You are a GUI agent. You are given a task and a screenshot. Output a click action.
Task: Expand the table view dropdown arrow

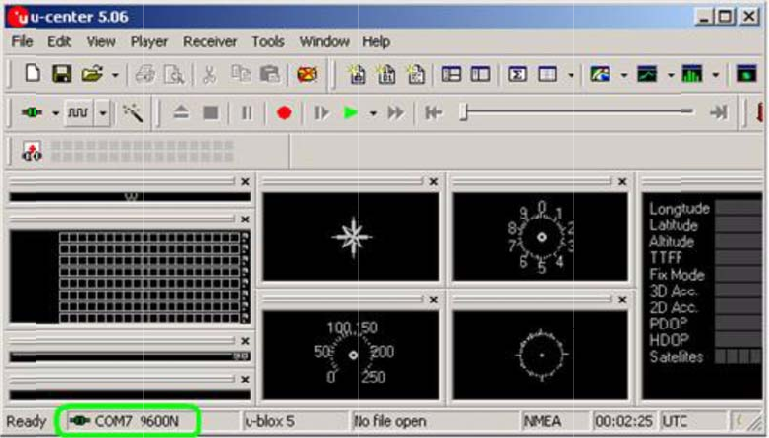[570, 75]
